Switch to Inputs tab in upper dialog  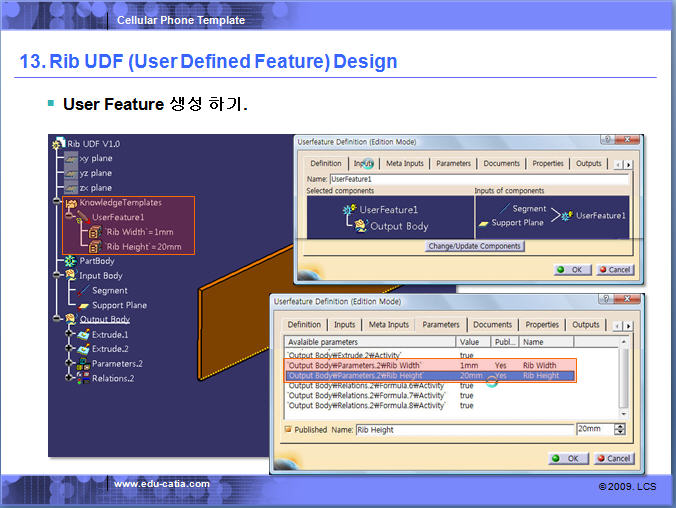coord(364,163)
